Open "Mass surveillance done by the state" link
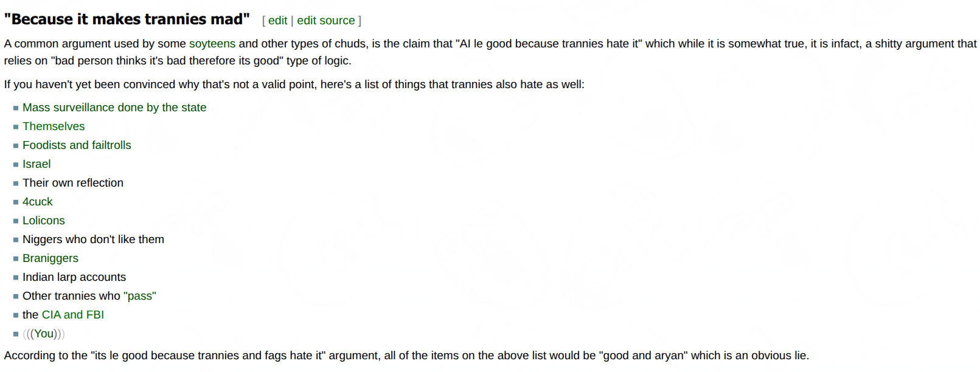The image size is (980, 372). 114,108
